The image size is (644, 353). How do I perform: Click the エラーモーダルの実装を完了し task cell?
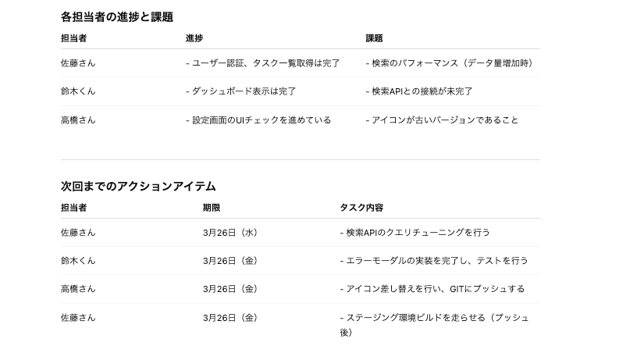coord(434,261)
